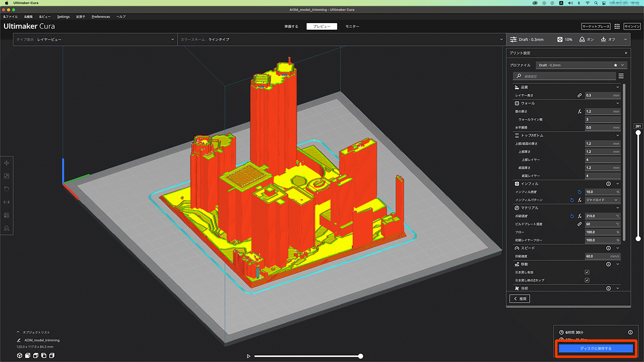Image resolution: width=644 pixels, height=362 pixels.
Task: Click the layer slider bottom handle
Action: coord(638,238)
